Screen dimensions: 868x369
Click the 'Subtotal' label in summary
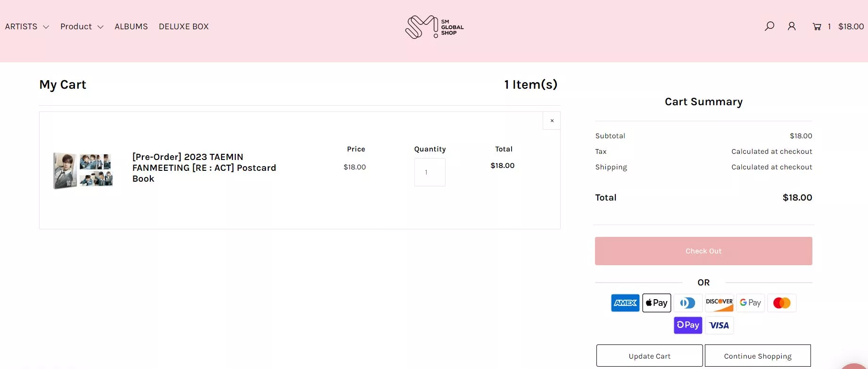point(610,136)
